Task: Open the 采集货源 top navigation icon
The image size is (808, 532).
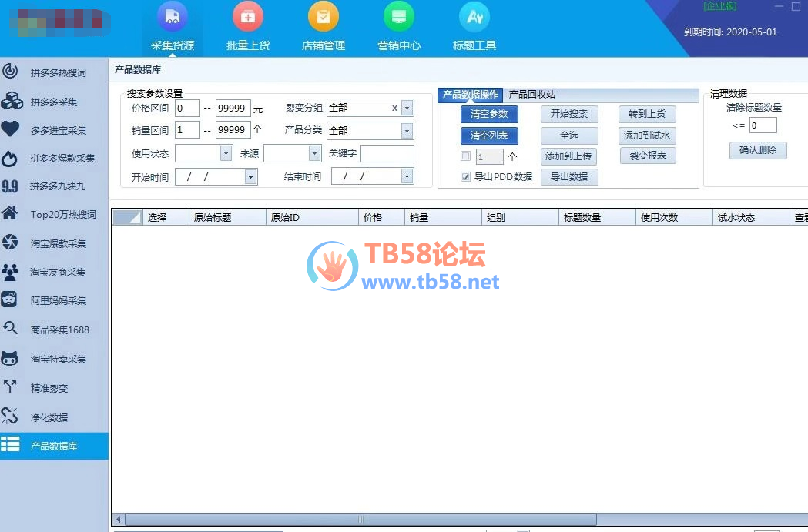Action: pyautogui.click(x=173, y=17)
